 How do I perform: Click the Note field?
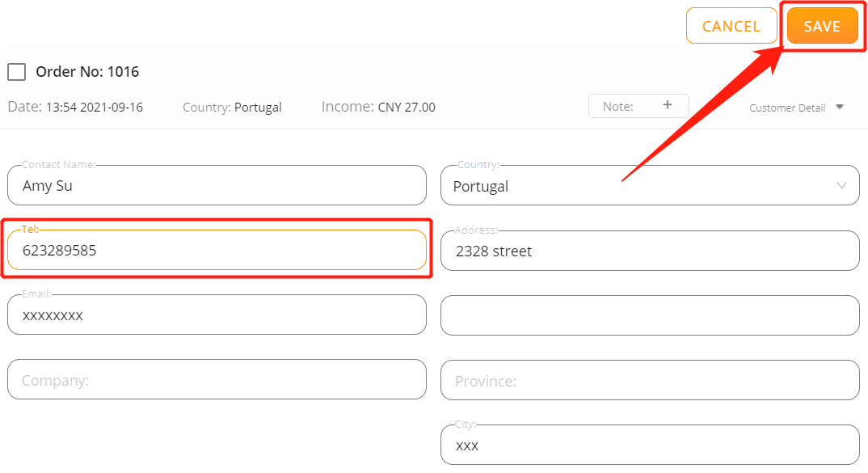[638, 106]
